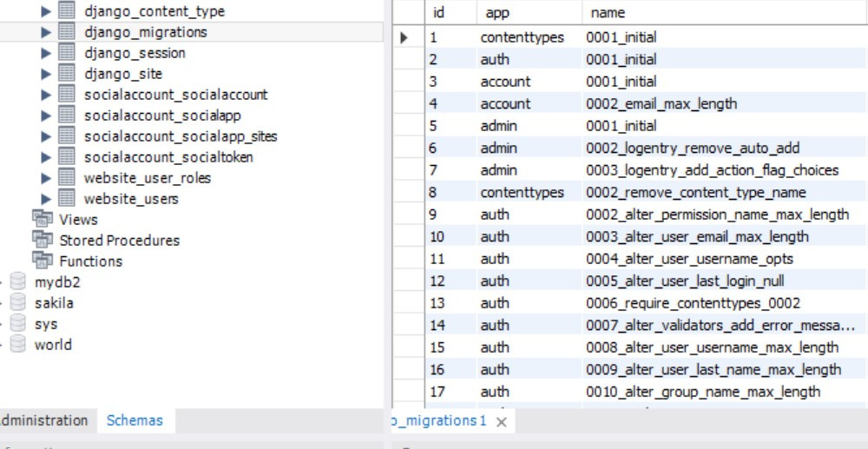Expand the django_session table node

46,53
